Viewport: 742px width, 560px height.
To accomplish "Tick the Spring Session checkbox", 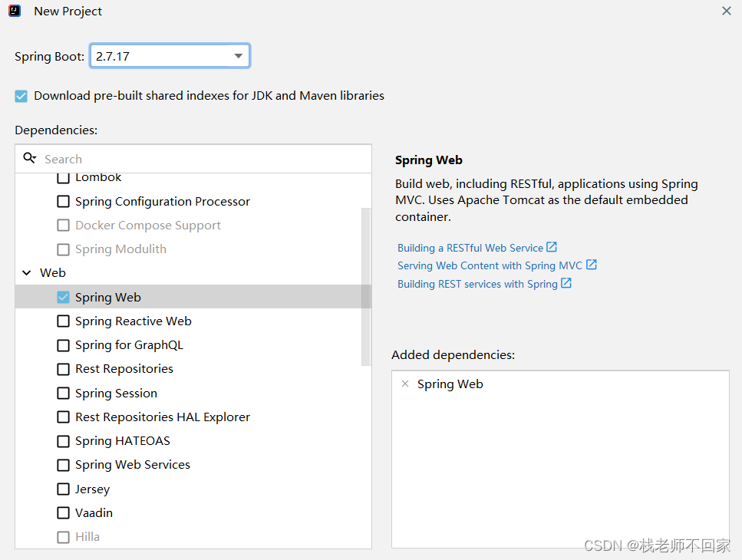I will click(63, 393).
